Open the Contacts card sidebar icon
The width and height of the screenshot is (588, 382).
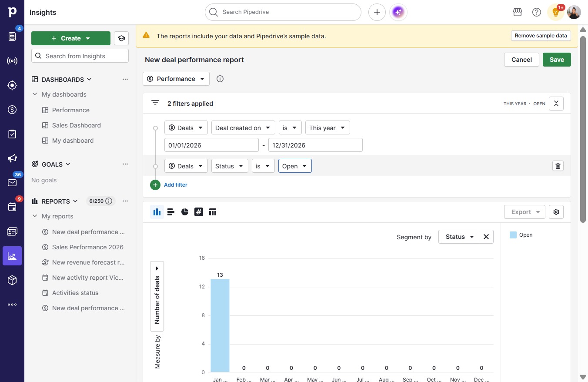point(12,231)
